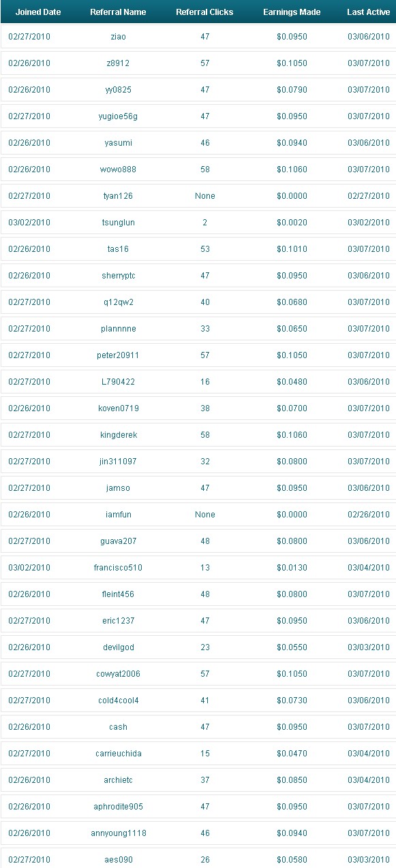Click the Referral Name column header
This screenshot has height=868, width=396.
tap(118, 12)
